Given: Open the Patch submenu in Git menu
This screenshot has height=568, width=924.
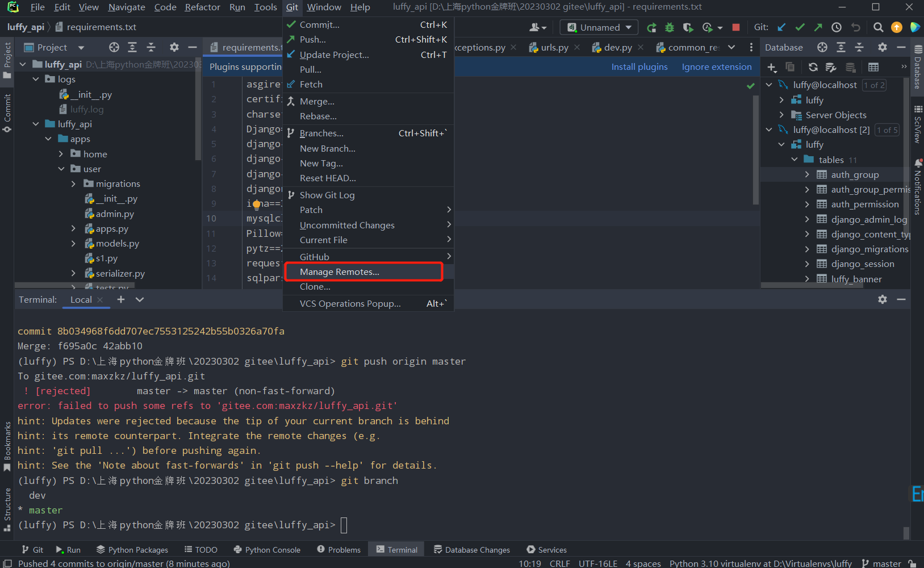Looking at the screenshot, I should 368,210.
